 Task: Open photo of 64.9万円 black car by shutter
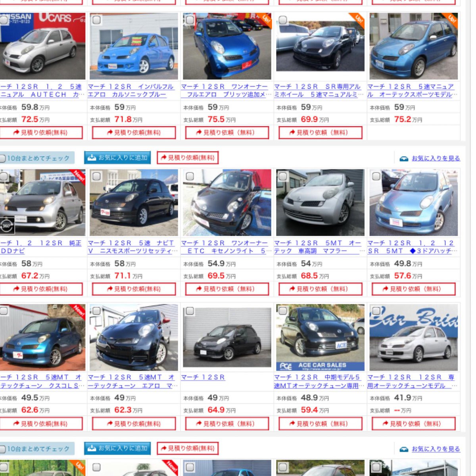pos(227,338)
